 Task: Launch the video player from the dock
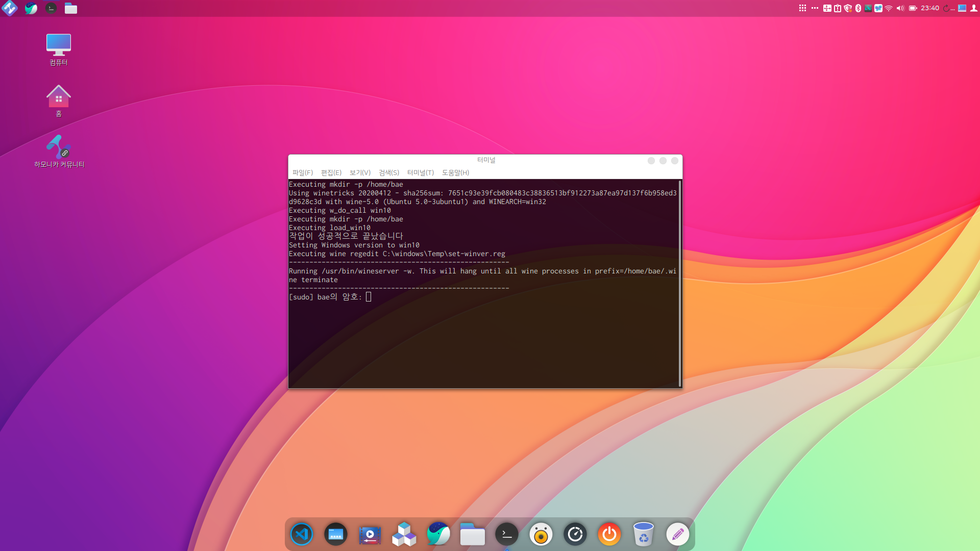click(370, 535)
